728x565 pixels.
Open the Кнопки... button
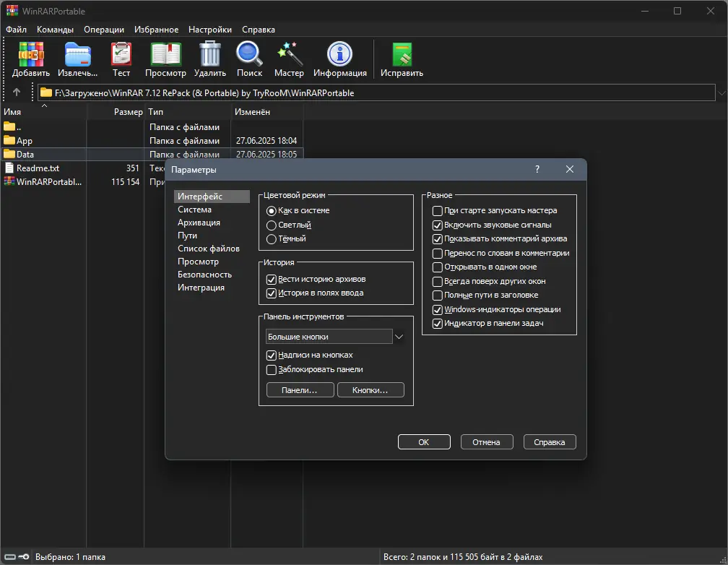[x=370, y=390]
